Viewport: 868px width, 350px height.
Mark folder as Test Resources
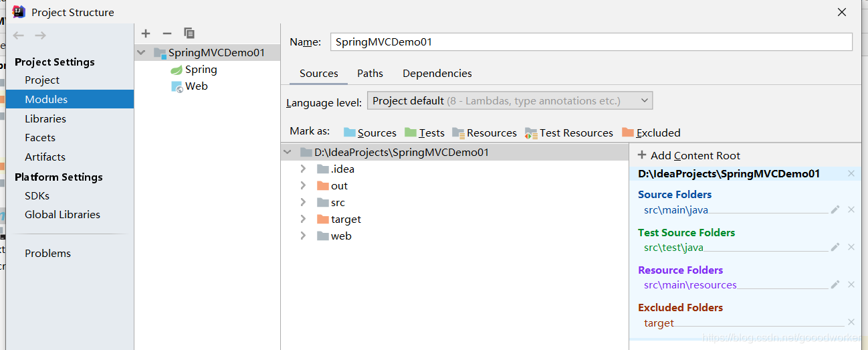(569, 133)
